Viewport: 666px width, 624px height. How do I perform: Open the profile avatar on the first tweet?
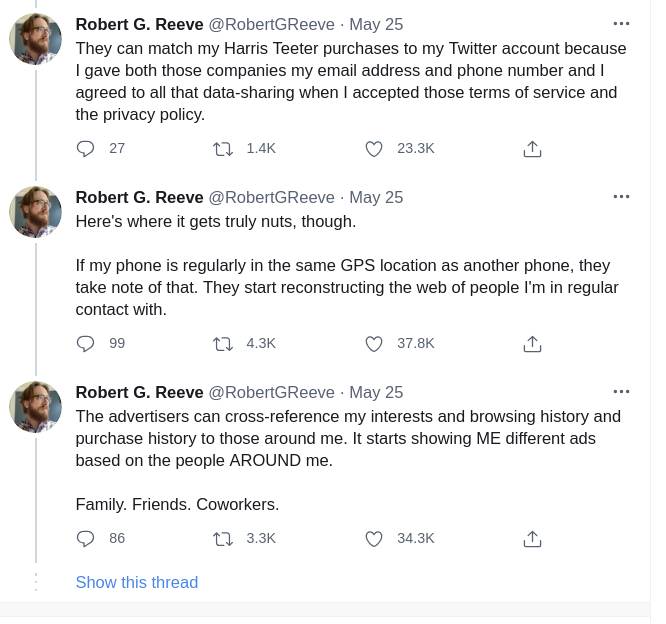point(36,40)
